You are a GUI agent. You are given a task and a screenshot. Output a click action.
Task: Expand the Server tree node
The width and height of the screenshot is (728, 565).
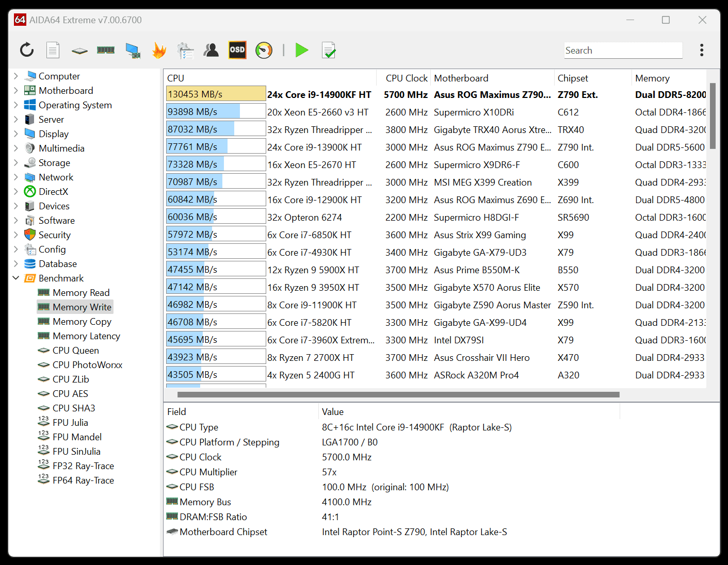point(16,119)
